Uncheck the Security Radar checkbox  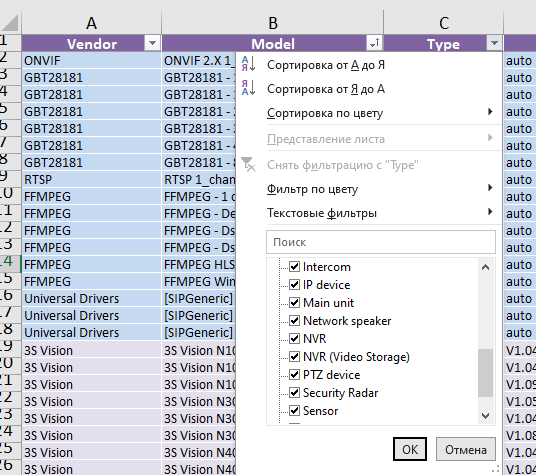[x=294, y=392]
